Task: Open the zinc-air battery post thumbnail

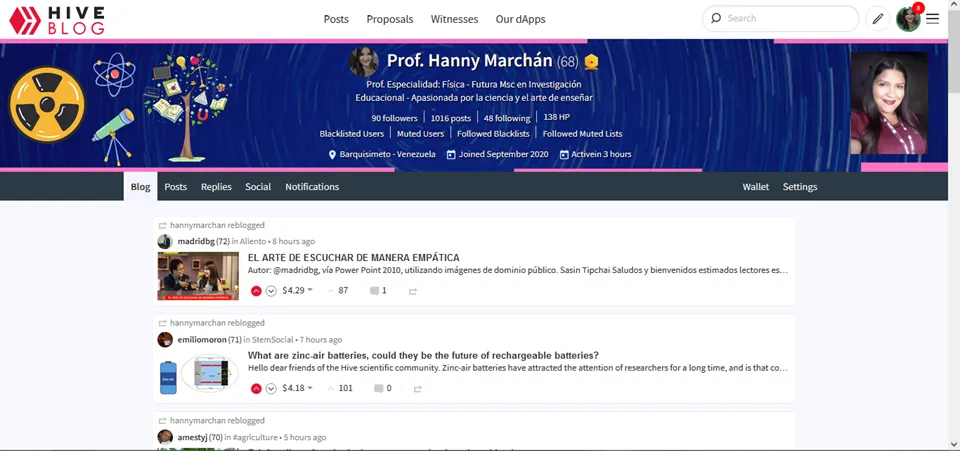Action: (x=198, y=374)
